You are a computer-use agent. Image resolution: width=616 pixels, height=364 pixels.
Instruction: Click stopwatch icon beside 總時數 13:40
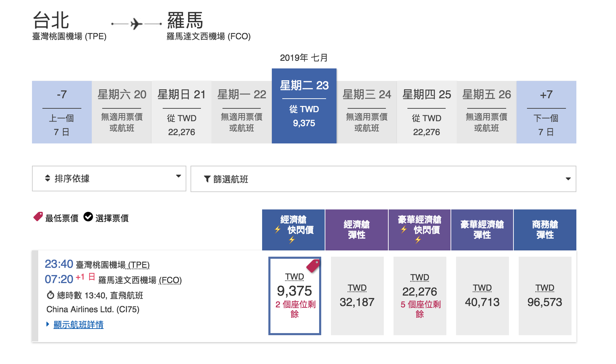click(x=50, y=295)
